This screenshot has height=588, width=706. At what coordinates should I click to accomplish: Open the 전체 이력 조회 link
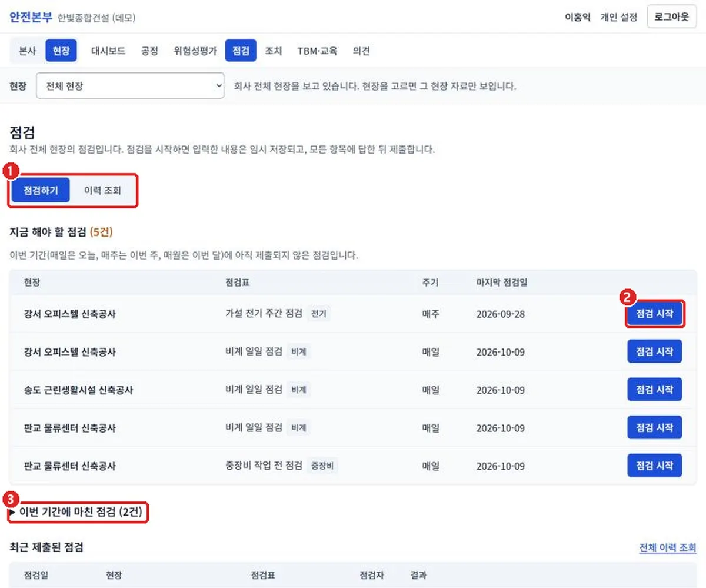click(668, 548)
